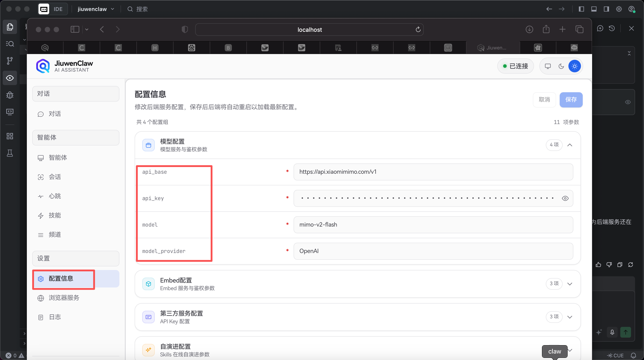The height and width of the screenshot is (360, 644).
Task: Open 日志 in the sidebar
Action: tap(55, 317)
